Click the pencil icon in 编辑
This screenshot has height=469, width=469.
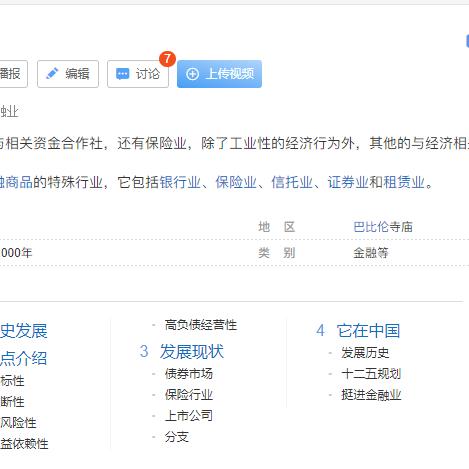tap(52, 74)
